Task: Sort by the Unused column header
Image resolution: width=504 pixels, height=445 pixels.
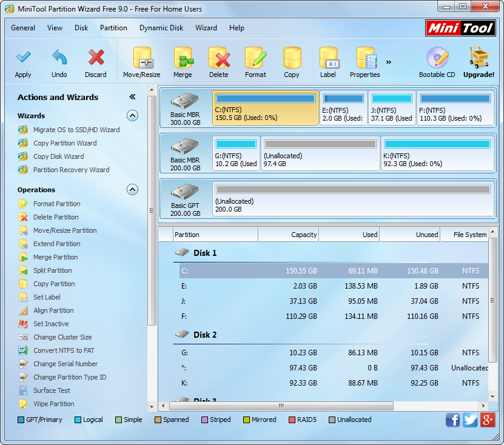Action: (410, 235)
